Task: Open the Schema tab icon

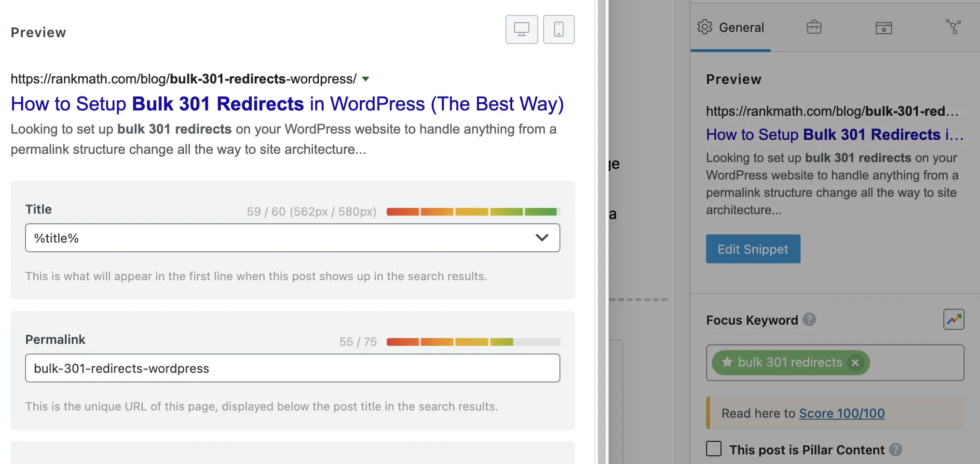Action: [x=884, y=27]
